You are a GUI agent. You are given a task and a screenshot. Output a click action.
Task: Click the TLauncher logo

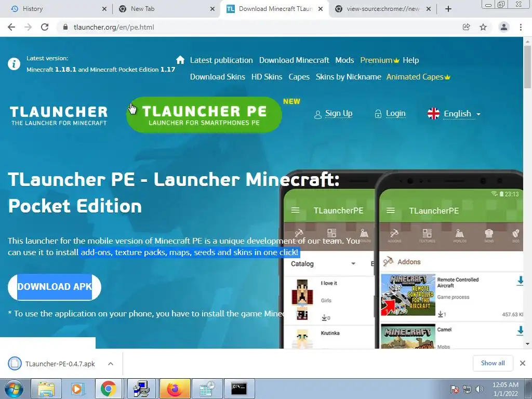click(59, 116)
